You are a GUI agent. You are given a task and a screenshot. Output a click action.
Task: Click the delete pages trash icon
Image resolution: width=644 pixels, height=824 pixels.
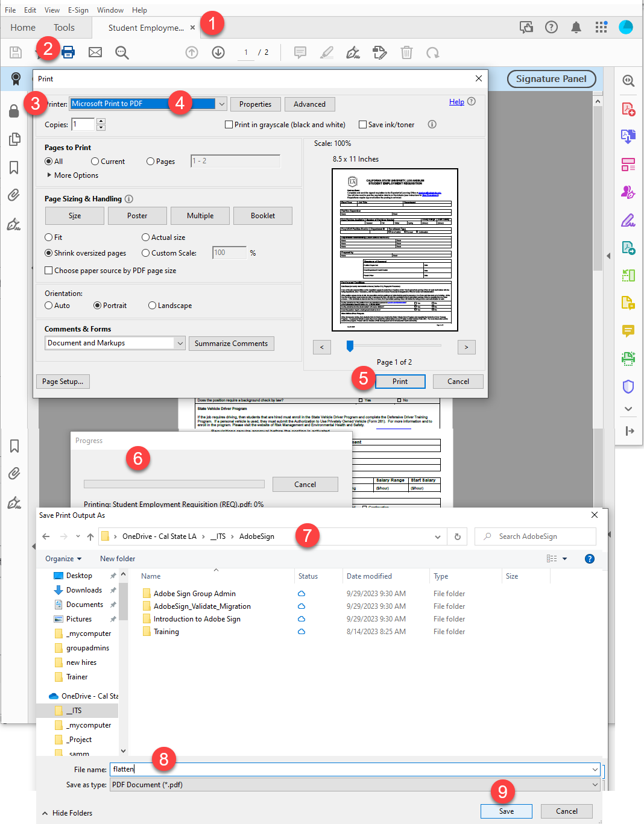406,53
